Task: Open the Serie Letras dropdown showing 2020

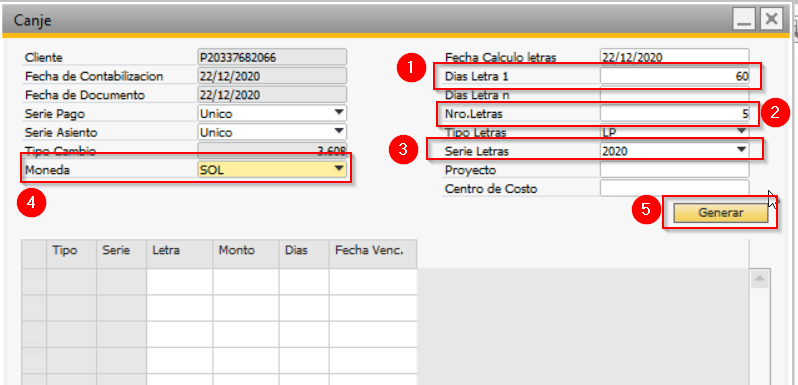Action: pyautogui.click(x=674, y=151)
